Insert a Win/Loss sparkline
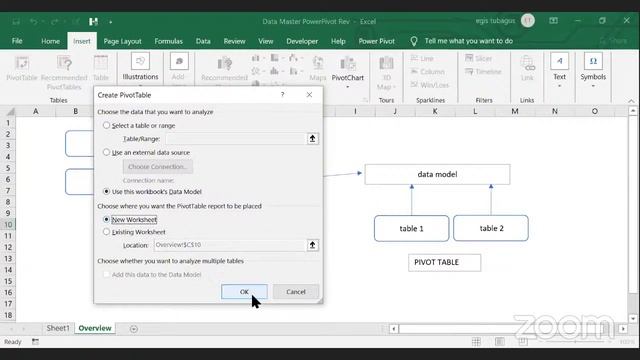The width and height of the screenshot is (640, 360). coord(429,85)
